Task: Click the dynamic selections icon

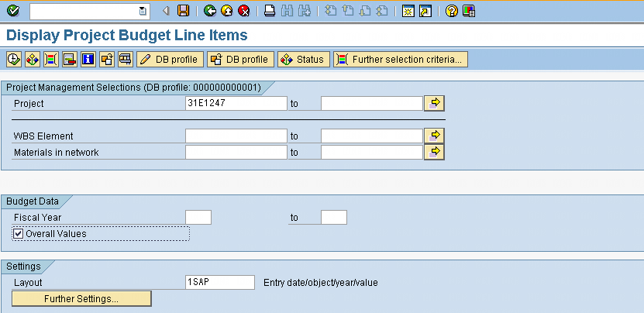Action: [x=70, y=60]
